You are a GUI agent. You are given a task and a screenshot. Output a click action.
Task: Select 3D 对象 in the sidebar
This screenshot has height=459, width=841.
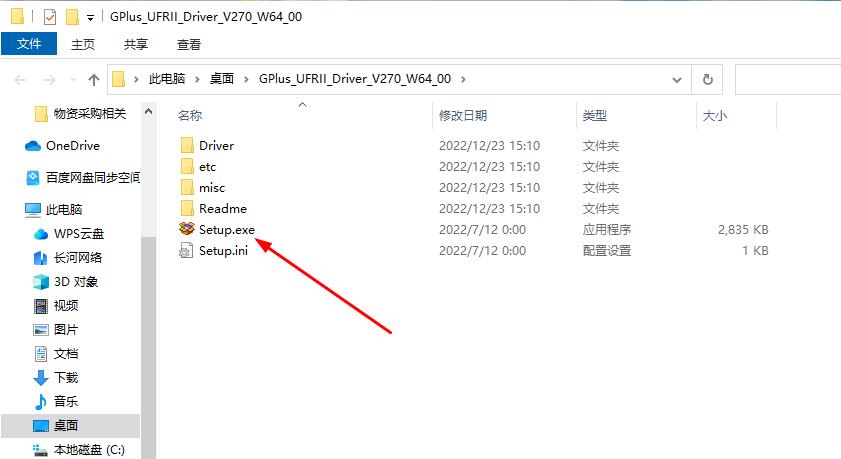[65, 282]
